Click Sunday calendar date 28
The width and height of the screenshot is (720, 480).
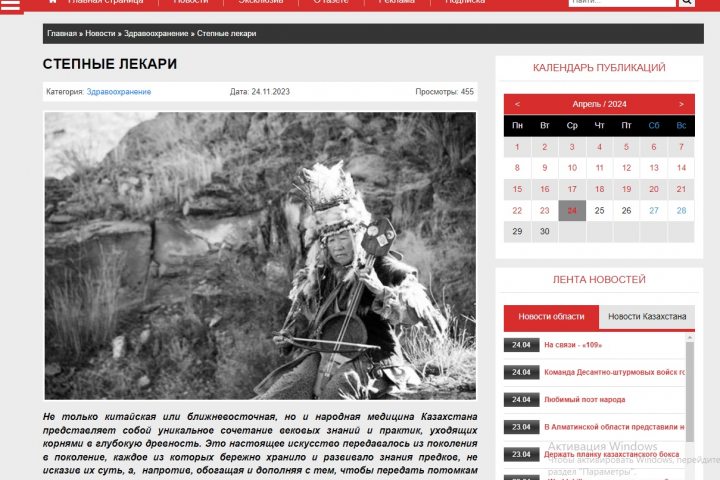[x=681, y=210]
